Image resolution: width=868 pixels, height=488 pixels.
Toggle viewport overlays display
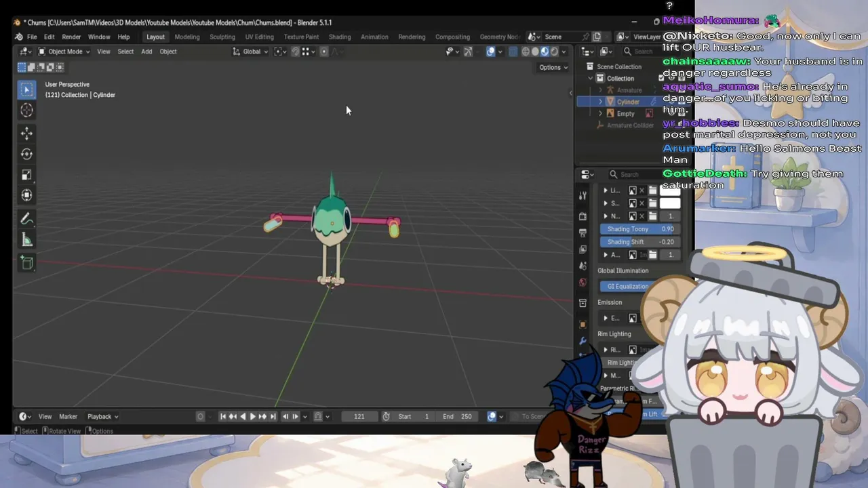tap(491, 52)
